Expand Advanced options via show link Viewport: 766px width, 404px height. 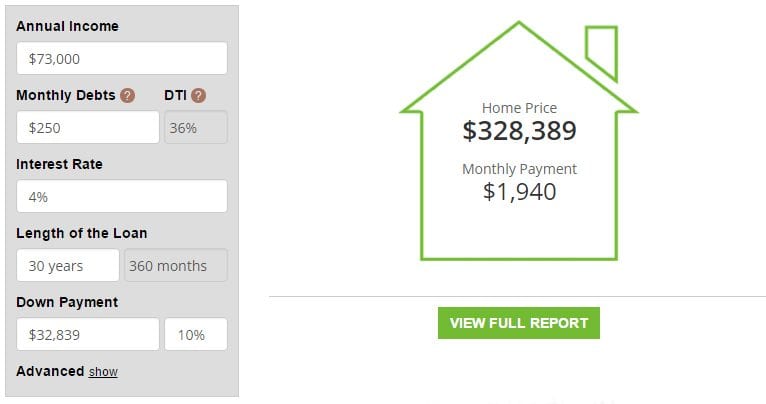pos(103,372)
